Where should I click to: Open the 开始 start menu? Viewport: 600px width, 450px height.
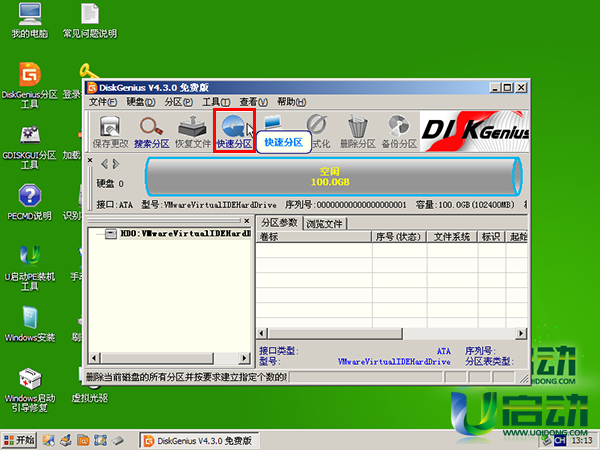pyautogui.click(x=19, y=440)
